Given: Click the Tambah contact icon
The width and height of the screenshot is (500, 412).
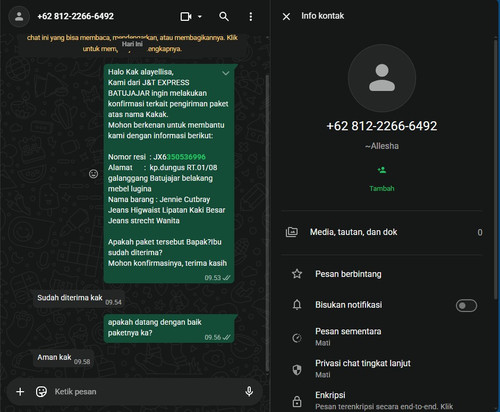Looking at the screenshot, I should tap(382, 170).
